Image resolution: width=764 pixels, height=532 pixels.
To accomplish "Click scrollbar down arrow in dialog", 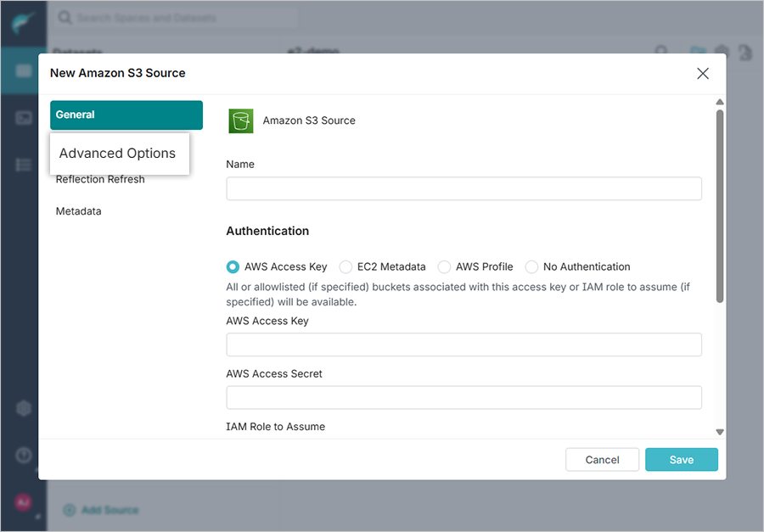I will (720, 432).
